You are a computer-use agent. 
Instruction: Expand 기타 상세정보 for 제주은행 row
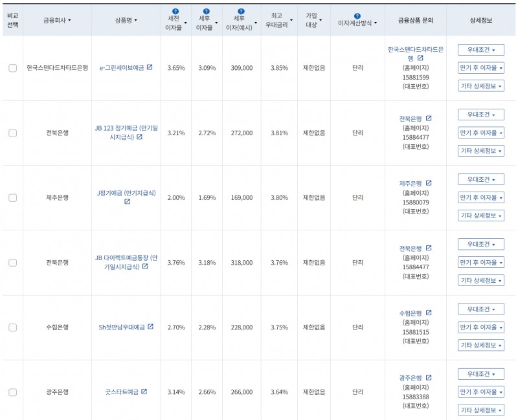click(480, 216)
